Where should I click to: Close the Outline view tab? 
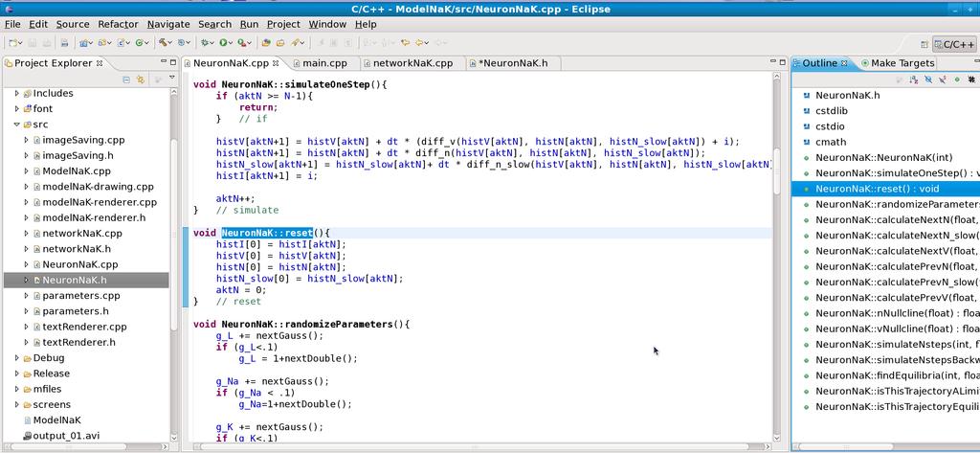(x=844, y=63)
